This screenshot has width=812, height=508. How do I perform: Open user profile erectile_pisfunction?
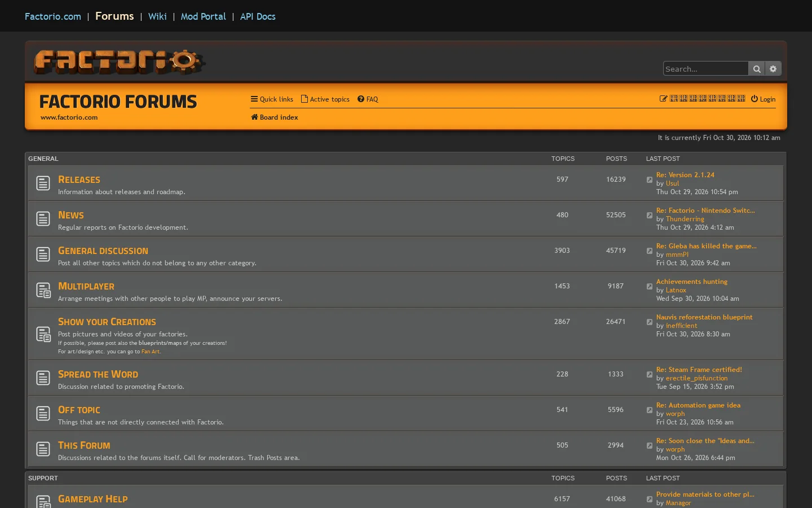[696, 378]
